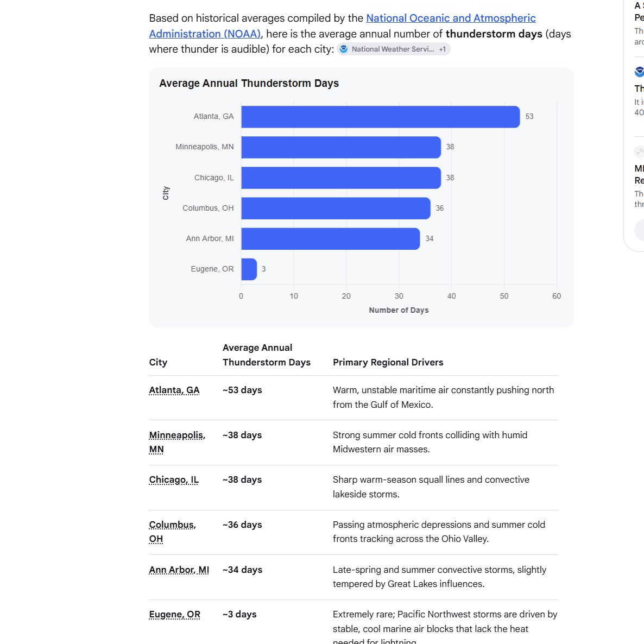This screenshot has height=644, width=644.
Task: Click the '~34 days' table cell
Action: pos(242,570)
